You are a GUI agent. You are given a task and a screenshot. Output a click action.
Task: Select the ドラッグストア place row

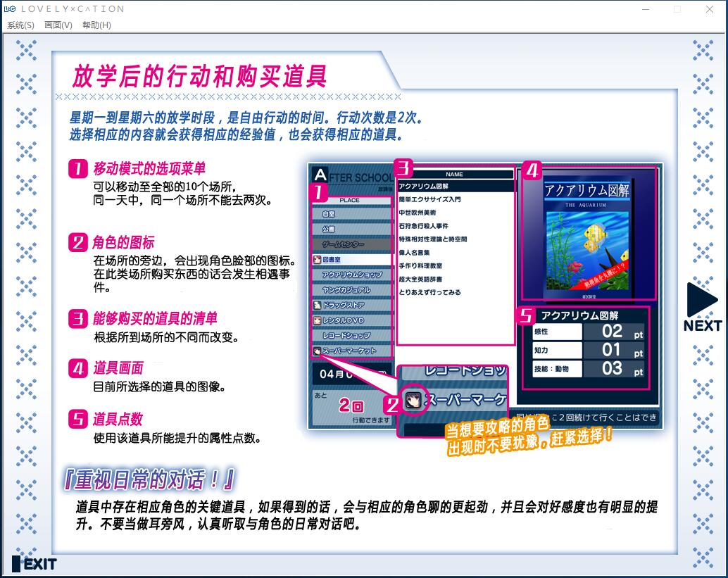point(353,305)
